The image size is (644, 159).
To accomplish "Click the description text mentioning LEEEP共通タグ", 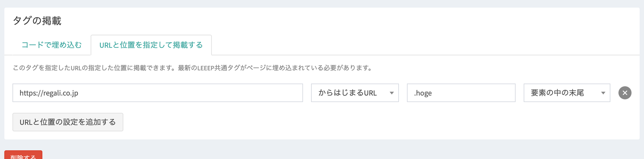I will point(193,68).
